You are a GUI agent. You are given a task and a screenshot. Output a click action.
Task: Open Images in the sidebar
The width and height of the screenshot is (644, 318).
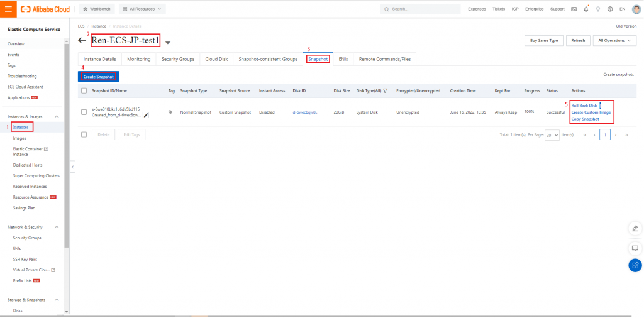19,138
